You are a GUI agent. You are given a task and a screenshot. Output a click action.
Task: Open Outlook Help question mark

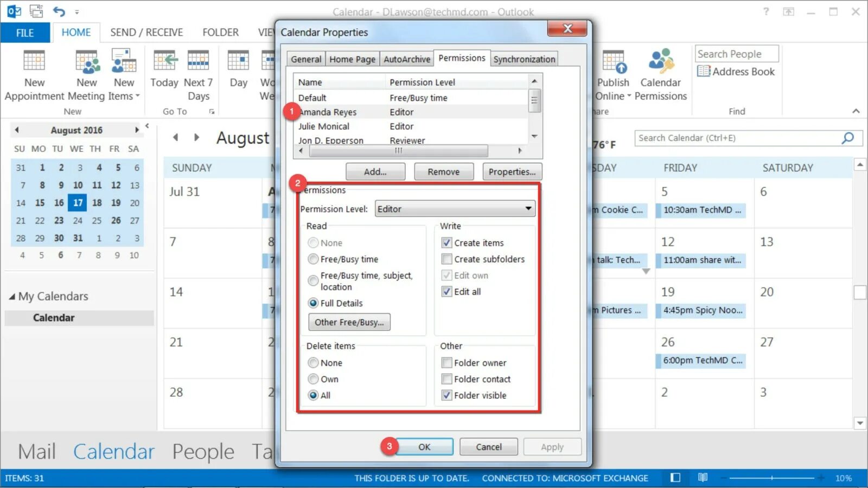(766, 11)
